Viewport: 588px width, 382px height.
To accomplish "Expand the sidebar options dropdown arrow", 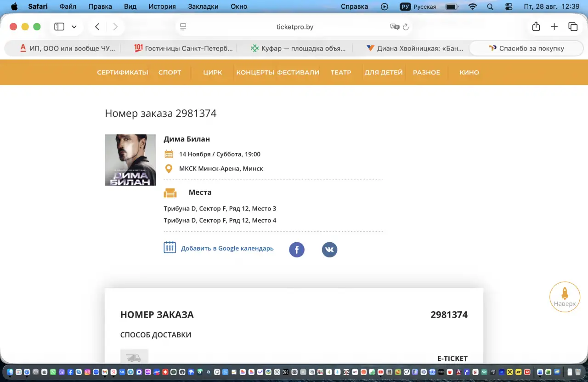I will click(x=74, y=27).
